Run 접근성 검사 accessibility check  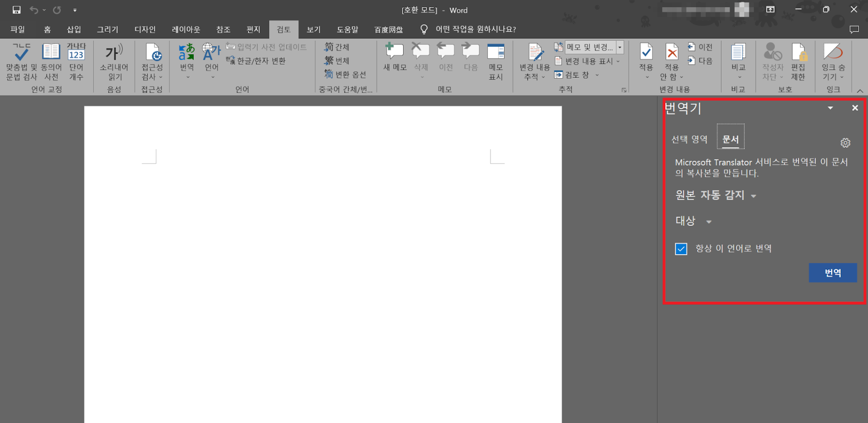[x=152, y=62]
